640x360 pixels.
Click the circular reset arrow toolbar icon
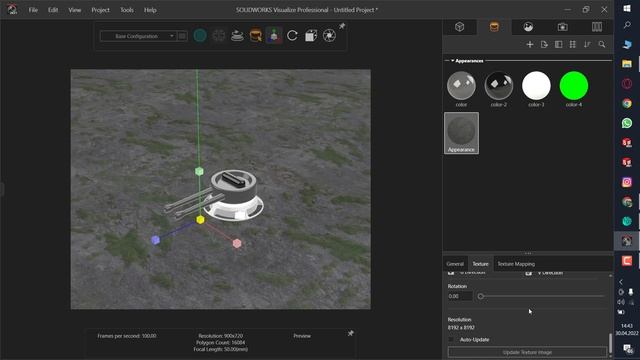292,36
